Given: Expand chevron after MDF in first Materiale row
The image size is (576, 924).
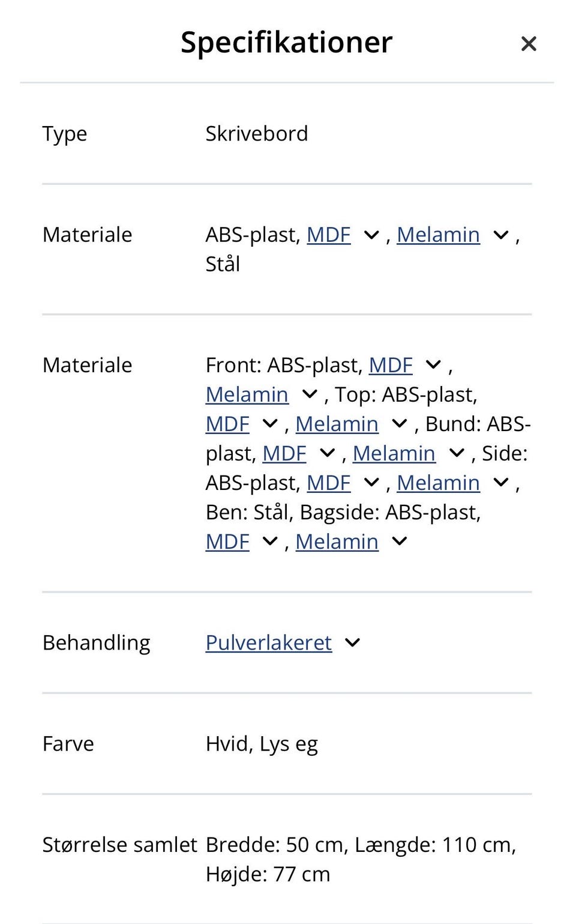Looking at the screenshot, I should [x=371, y=235].
